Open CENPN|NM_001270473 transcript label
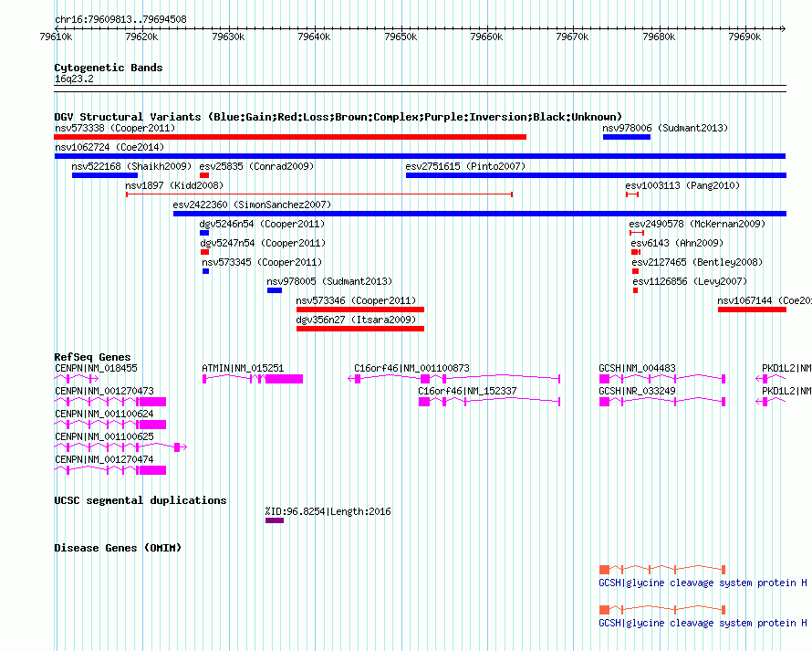 tap(104, 391)
